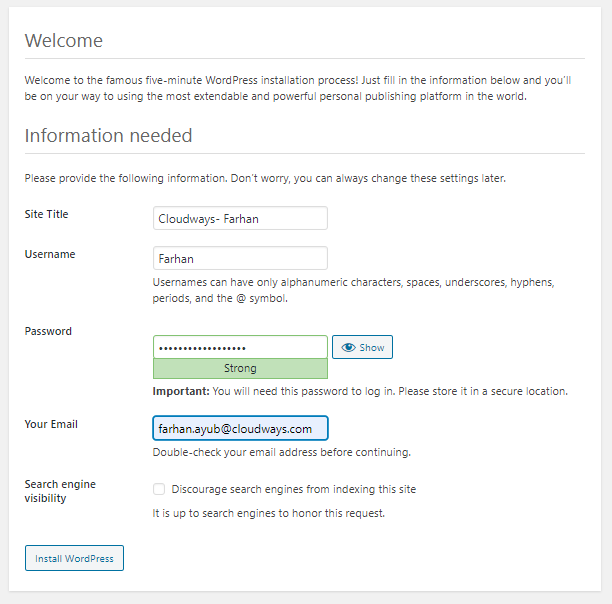Click the Your Email field
Screen dimensions: 612x604
coord(240,428)
